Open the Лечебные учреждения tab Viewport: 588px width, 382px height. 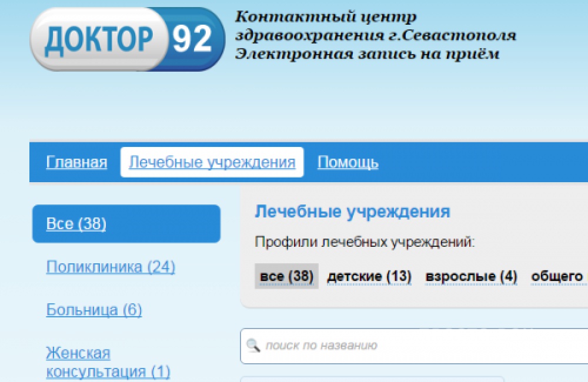(x=212, y=162)
